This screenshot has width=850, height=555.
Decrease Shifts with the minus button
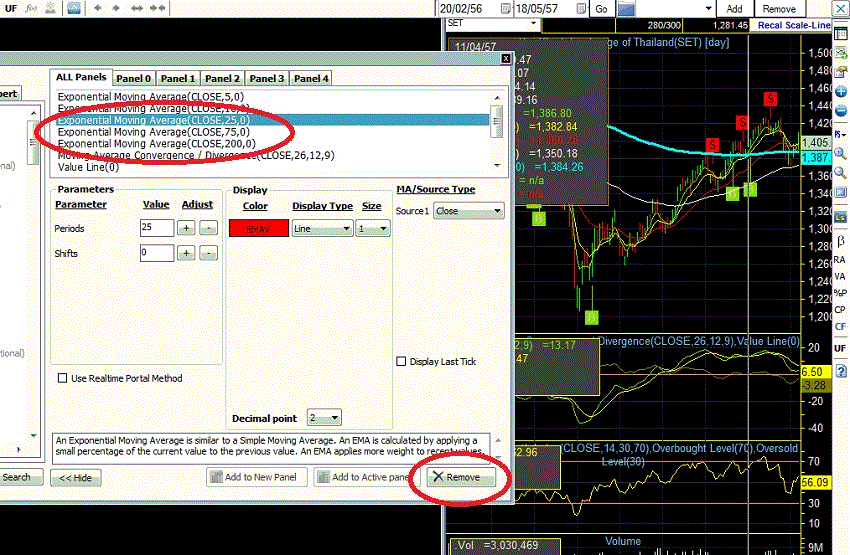pos(208,253)
